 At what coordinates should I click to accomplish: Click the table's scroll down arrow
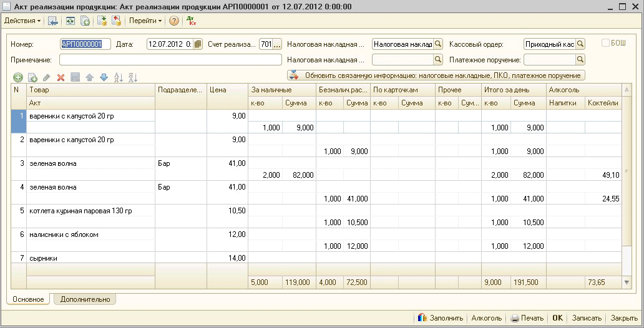point(627,282)
